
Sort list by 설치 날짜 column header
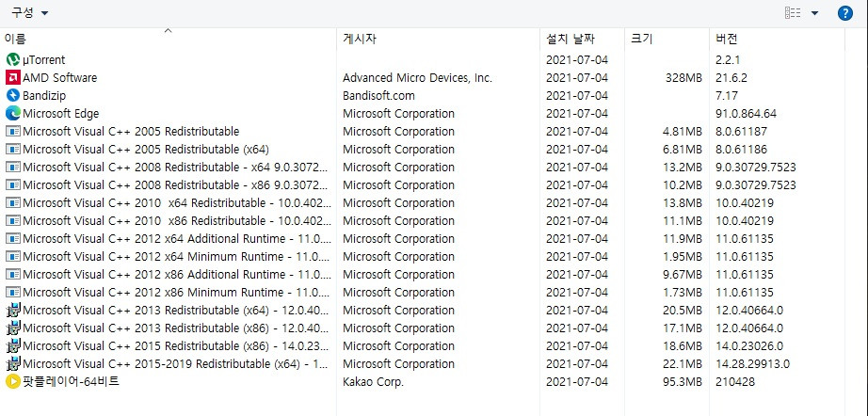point(583,40)
